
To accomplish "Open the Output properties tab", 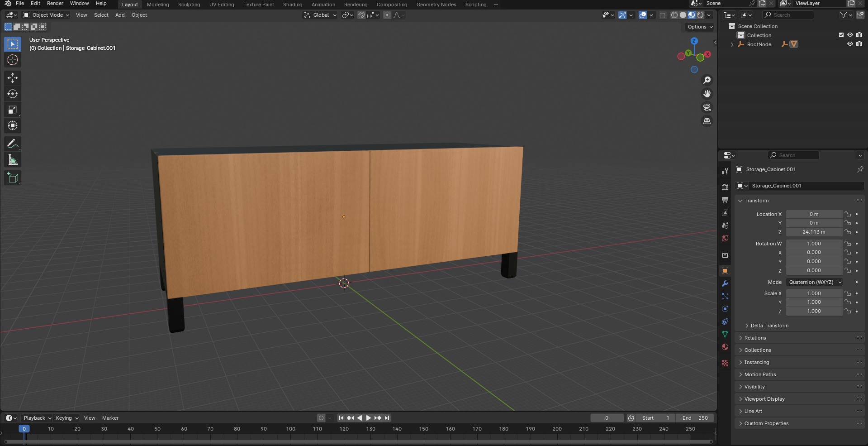I will (725, 200).
